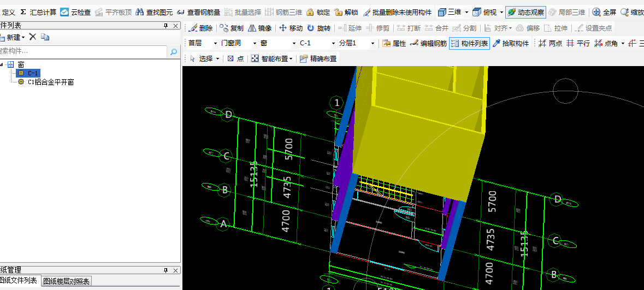Image resolution: width=644 pixels, height=290 pixels.
Task: Open 局部三维 partial 3D view
Action: point(567,13)
